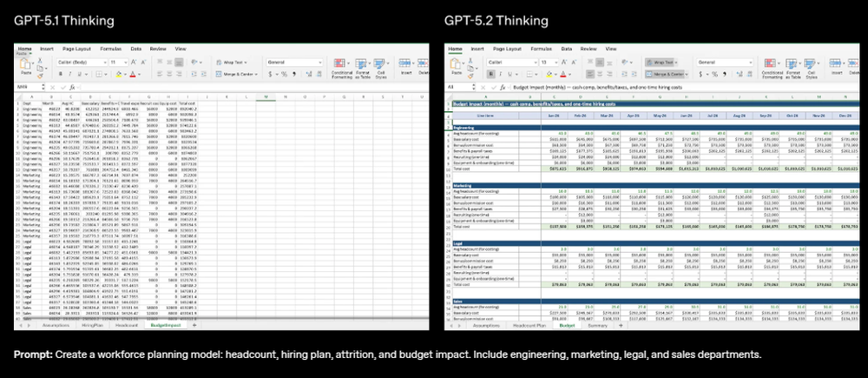Open Data tab in GPT-5.1 window

pyautogui.click(x=136, y=49)
